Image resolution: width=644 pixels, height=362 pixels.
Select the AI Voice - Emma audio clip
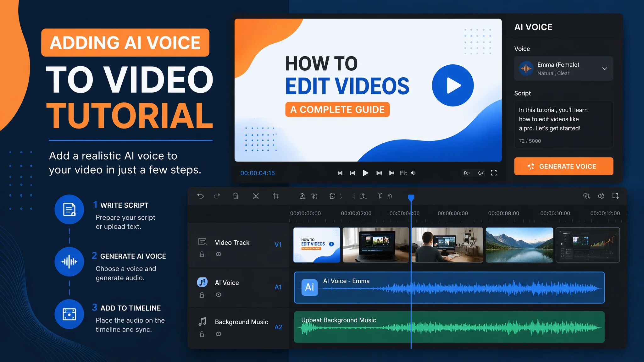tap(449, 288)
